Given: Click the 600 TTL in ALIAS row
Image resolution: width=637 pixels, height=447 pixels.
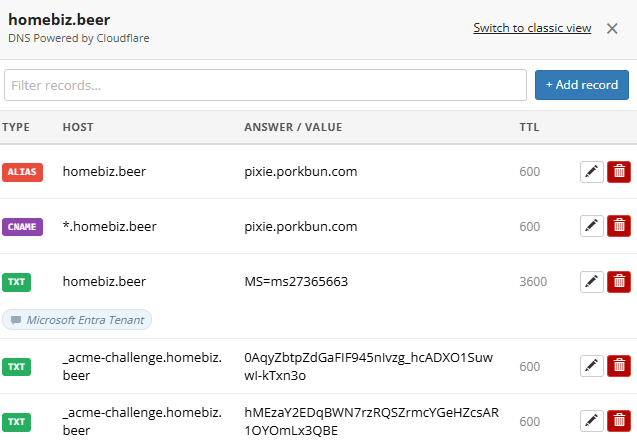Looking at the screenshot, I should click(x=530, y=171).
